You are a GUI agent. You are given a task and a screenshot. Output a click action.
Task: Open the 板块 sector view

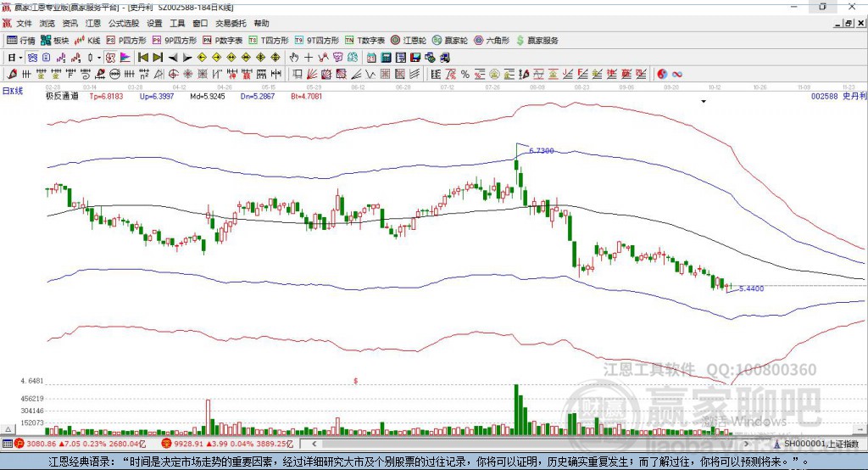coord(55,41)
